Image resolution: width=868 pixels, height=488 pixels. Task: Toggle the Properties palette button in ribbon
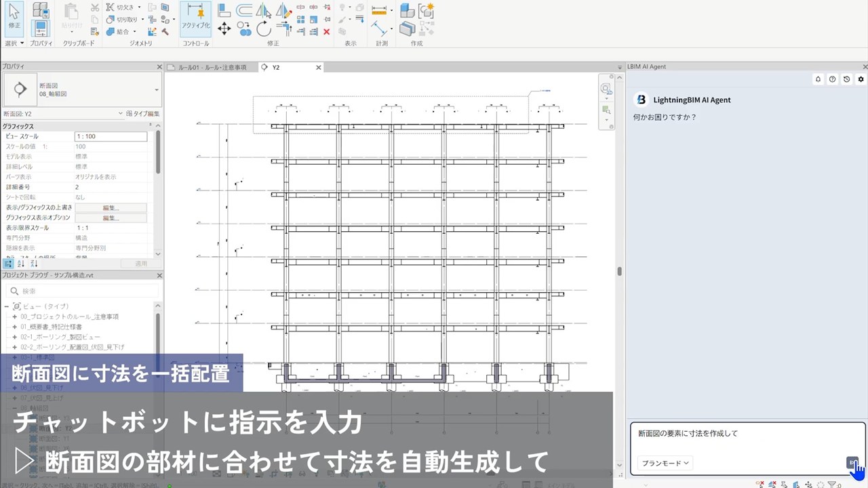(x=41, y=28)
